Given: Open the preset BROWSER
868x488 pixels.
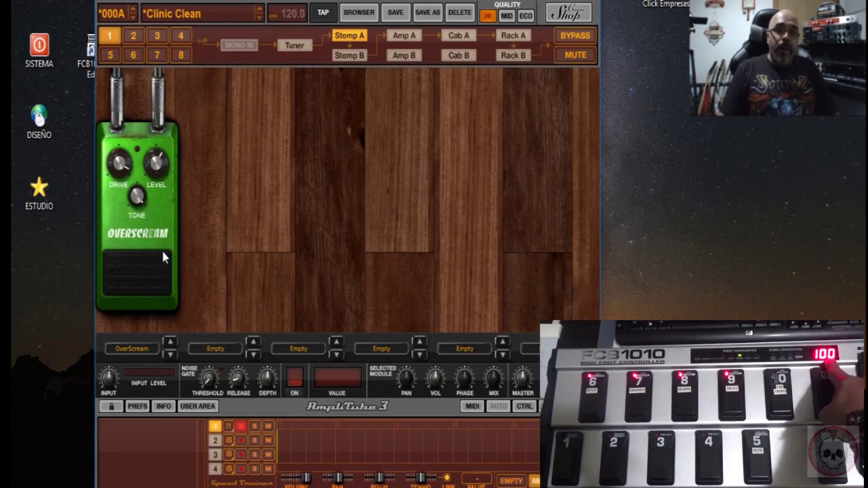Looking at the screenshot, I should point(359,12).
